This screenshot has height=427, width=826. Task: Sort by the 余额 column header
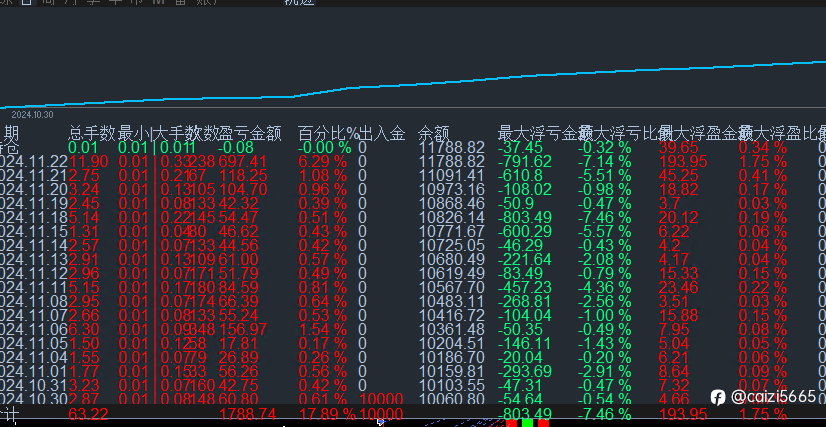pos(433,133)
